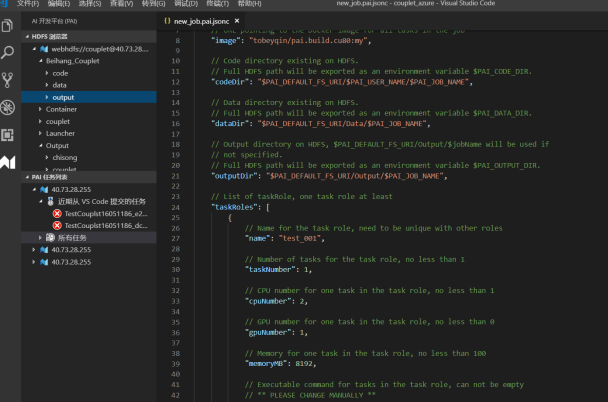Click the JSON file icon on new_job.pai.jsonc tab
Viewport: 608px width, 402px height.
[167, 21]
